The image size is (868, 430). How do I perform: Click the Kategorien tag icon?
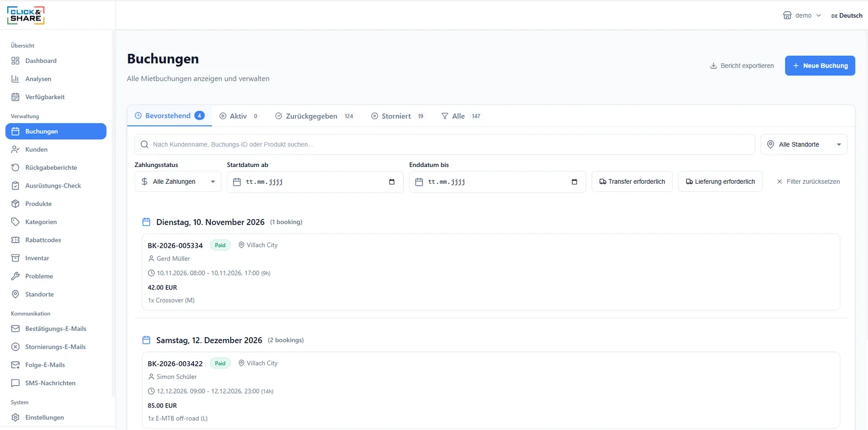coord(15,222)
